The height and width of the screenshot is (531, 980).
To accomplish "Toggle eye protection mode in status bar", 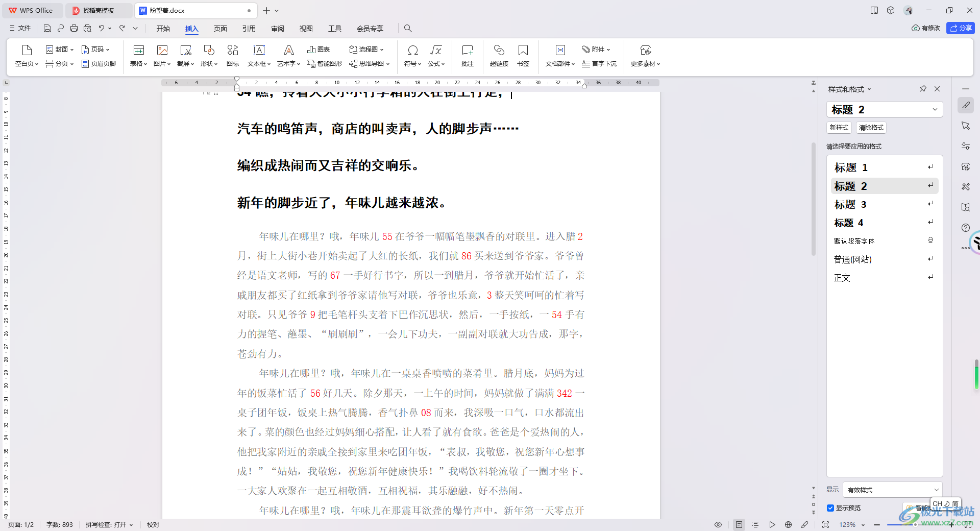I will (718, 525).
